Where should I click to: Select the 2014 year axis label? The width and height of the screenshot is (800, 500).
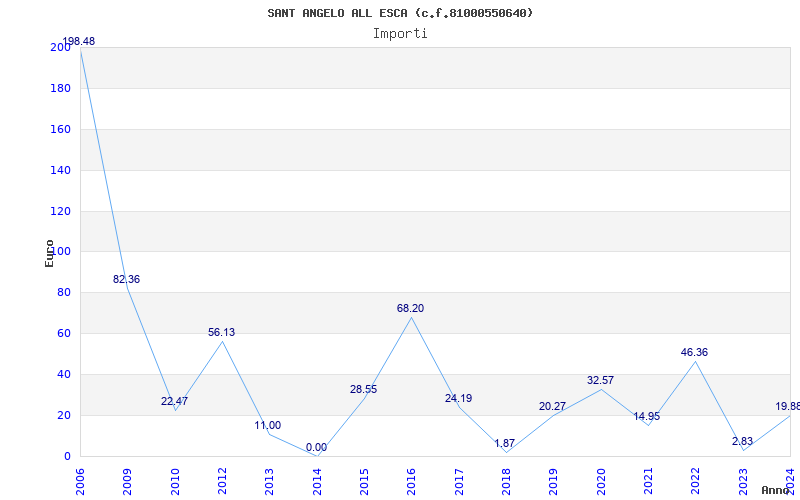317,482
